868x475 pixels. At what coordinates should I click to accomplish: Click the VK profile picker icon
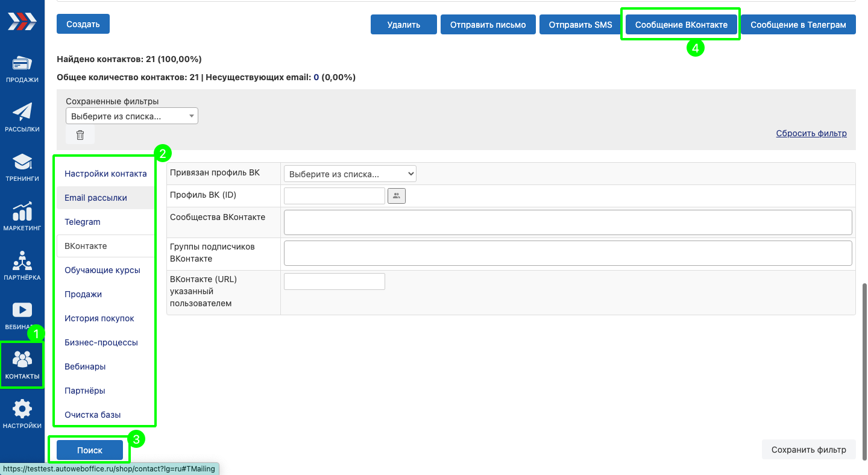396,196
